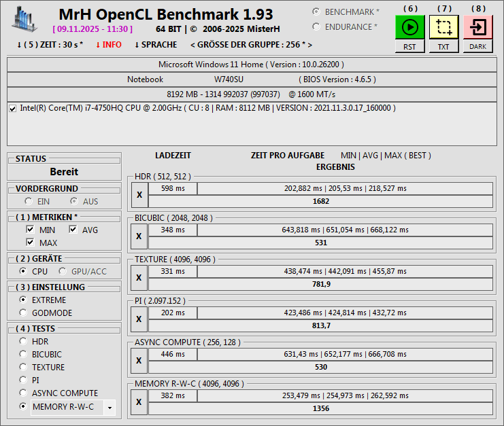Click the 8192 MB memory info line
Image resolution: width=504 pixels, height=426 pixels.
(252, 94)
